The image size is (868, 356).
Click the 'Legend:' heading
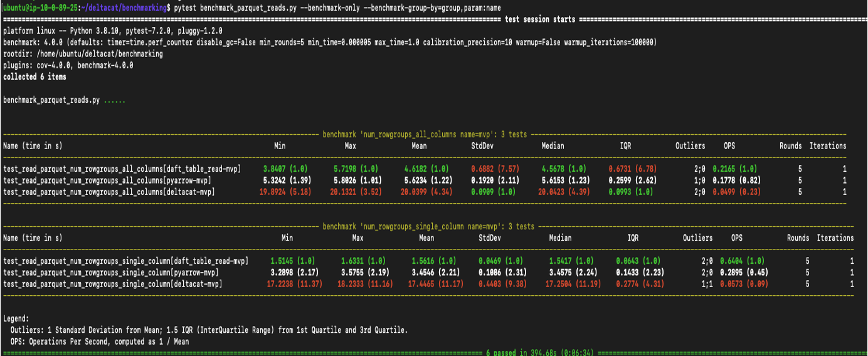[16, 318]
